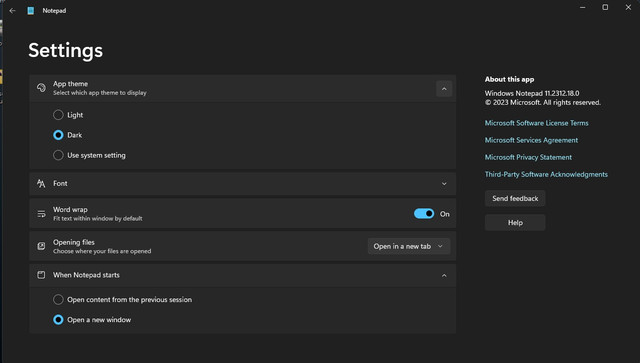Click the Notepad app icon in title bar
Screen dimensions: 640x363
click(x=31, y=11)
